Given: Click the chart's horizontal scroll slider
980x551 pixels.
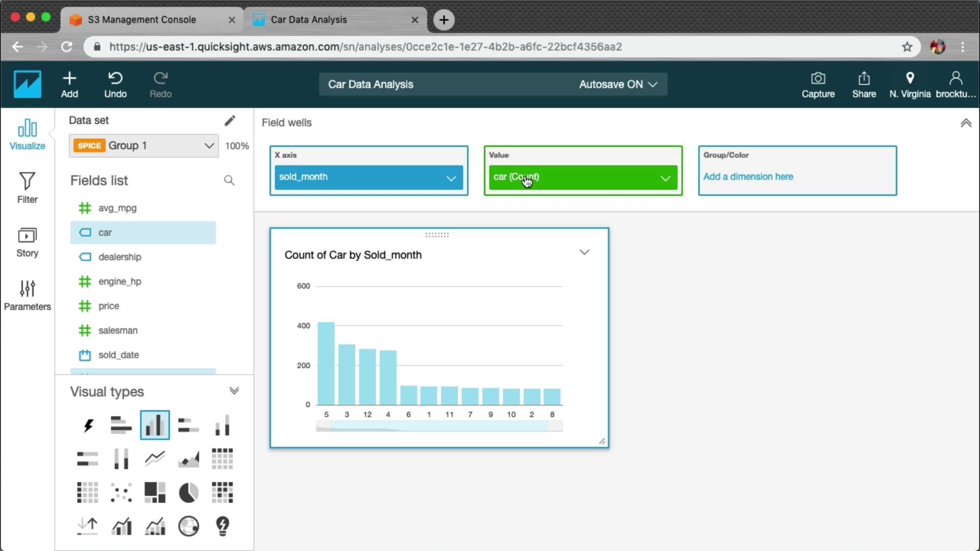Looking at the screenshot, I should [439, 426].
